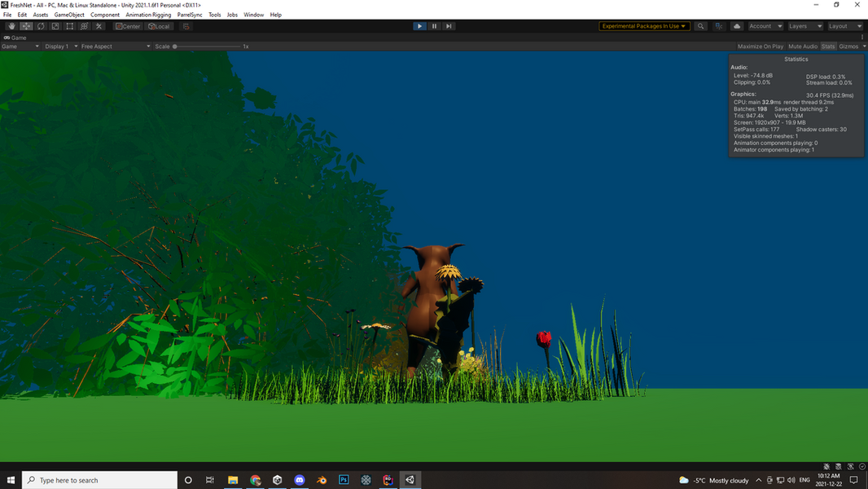Open the Animation Rigging menu

[x=148, y=15]
